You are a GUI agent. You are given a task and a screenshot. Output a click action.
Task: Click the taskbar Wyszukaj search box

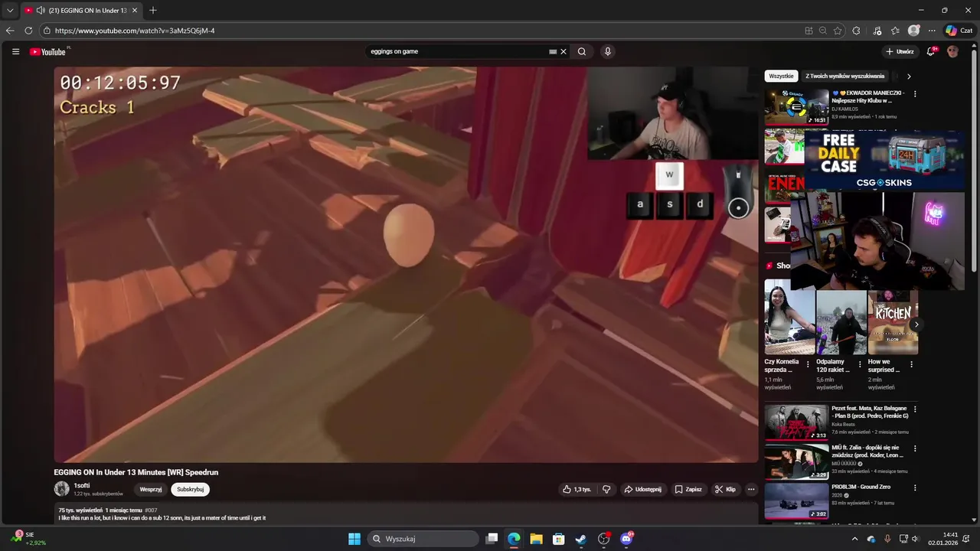[x=423, y=539]
